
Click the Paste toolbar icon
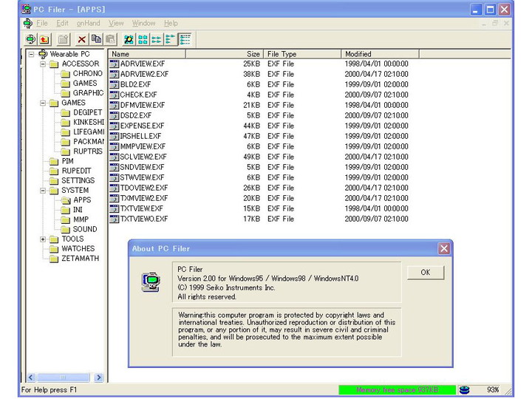110,39
